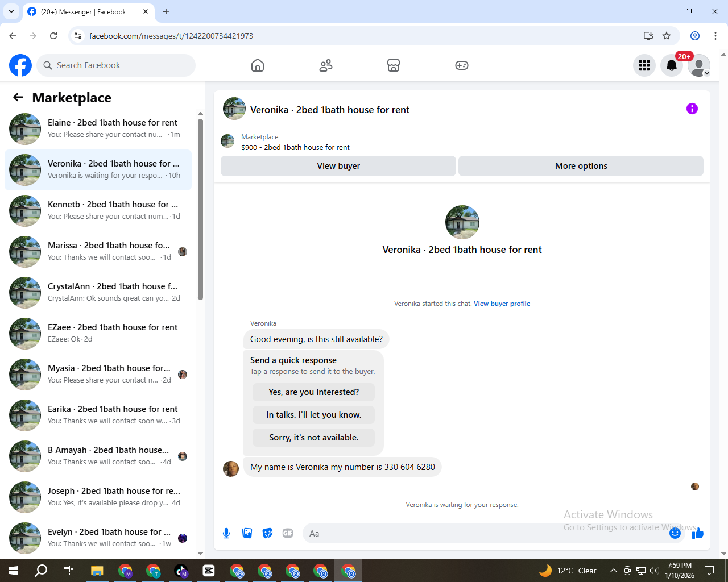The height and width of the screenshot is (582, 728).
Task: Open Myasia's conversation
Action: point(98,375)
